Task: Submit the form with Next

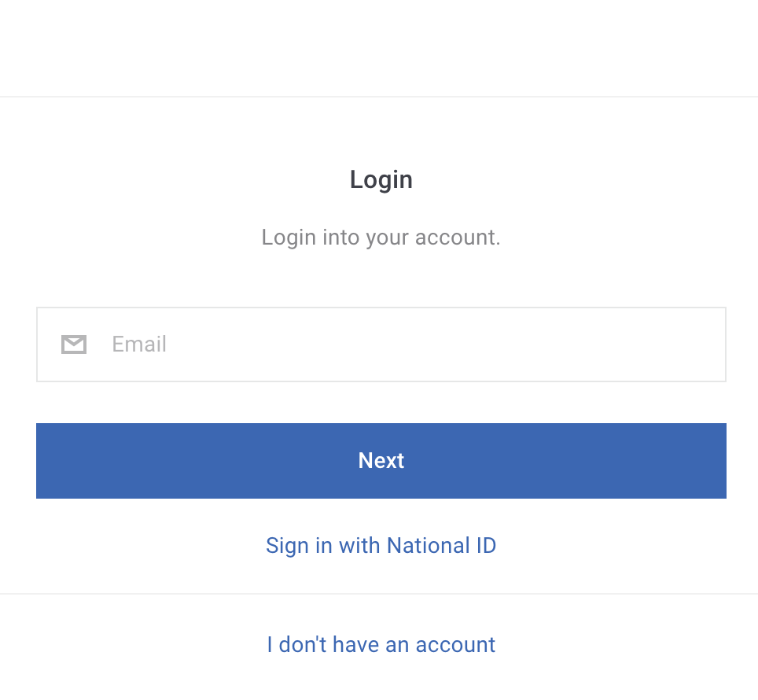Action: click(381, 461)
